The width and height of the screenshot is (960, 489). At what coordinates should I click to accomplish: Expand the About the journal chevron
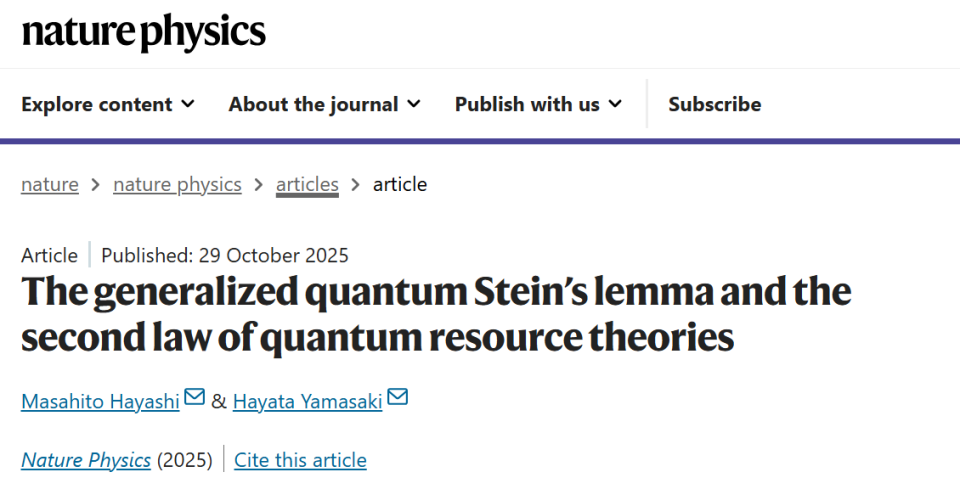pyautogui.click(x=414, y=104)
